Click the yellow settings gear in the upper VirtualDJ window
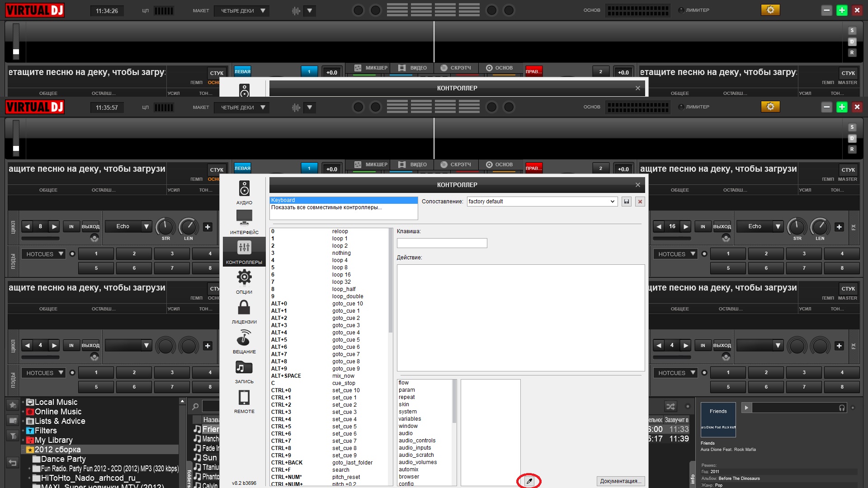The height and width of the screenshot is (488, 868). (x=770, y=10)
